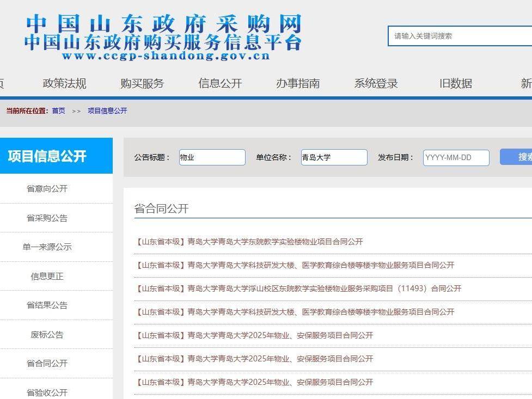Open 浮山校区东院教学实验楼物业服务采购项目（11493）result
Image resolution: width=532 pixels, height=399 pixels.
click(298, 288)
